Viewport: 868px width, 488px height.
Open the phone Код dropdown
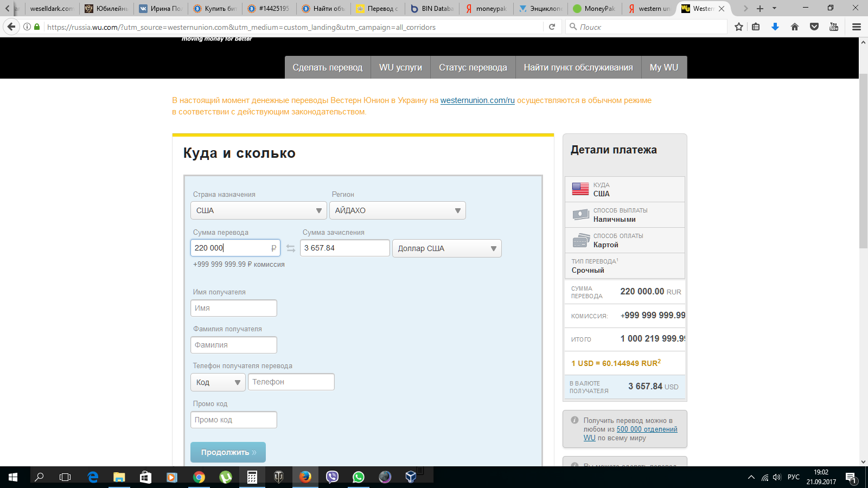(x=218, y=382)
